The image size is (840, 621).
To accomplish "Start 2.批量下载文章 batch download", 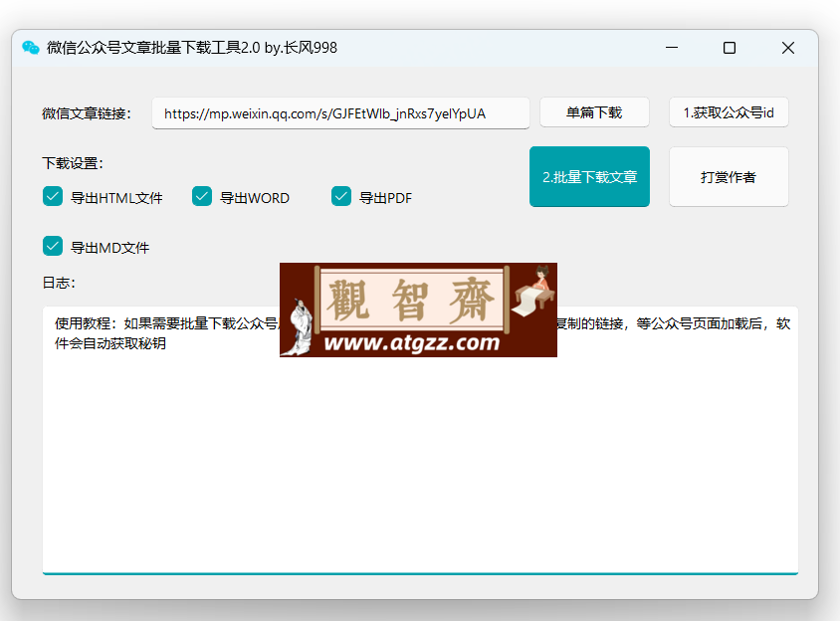I will 589,176.
